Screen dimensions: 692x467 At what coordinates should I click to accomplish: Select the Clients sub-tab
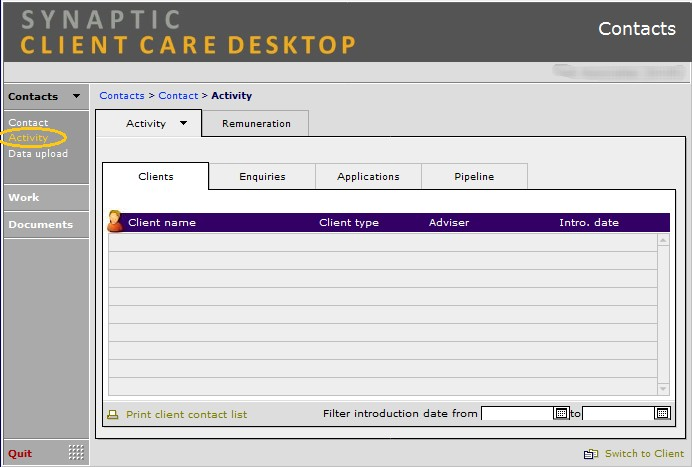pos(155,176)
